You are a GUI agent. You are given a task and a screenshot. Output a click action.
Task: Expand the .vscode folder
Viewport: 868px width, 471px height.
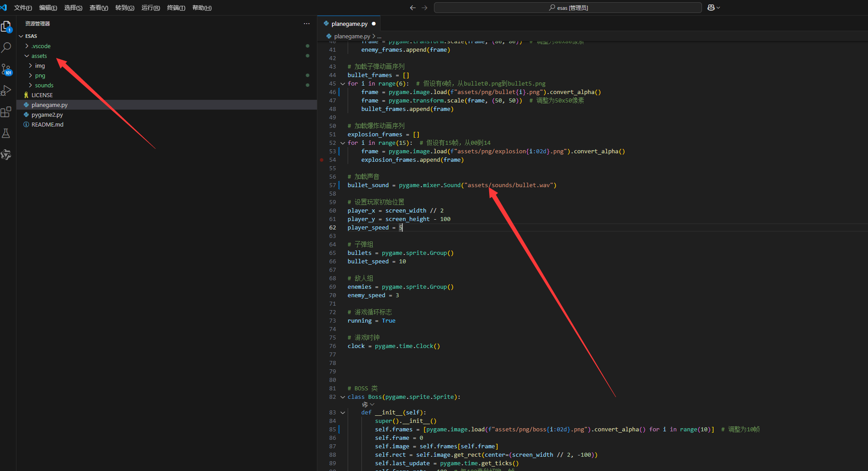tap(41, 46)
